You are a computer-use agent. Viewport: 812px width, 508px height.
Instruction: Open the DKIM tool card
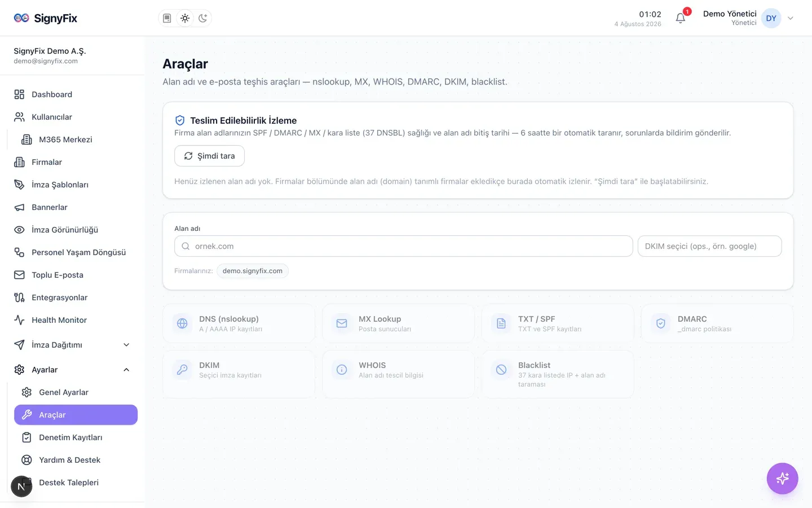239,374
